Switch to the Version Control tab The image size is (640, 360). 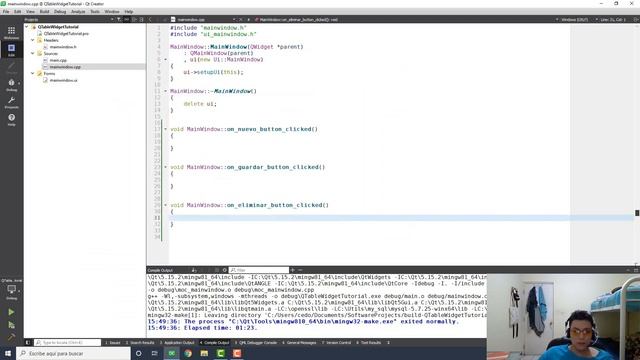tap(336, 342)
